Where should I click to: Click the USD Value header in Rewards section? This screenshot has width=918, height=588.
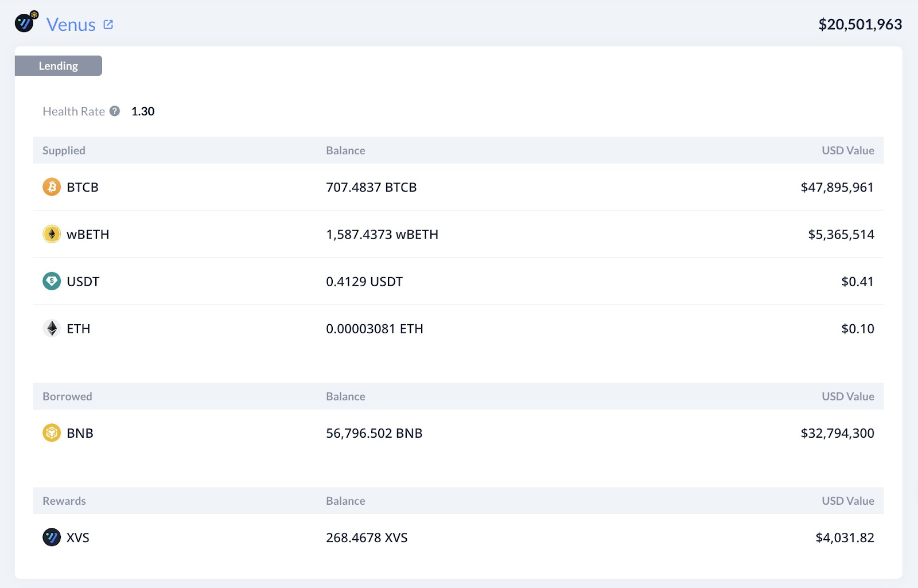847,500
